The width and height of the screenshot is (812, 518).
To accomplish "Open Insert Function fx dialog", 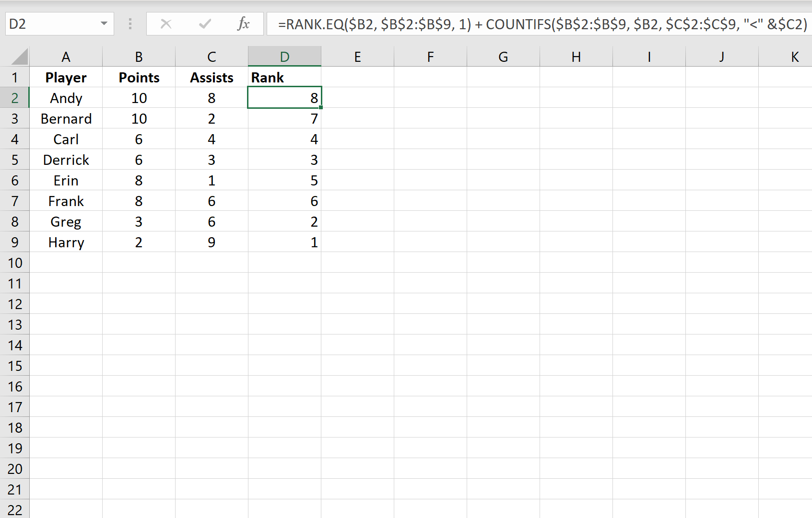I will (243, 23).
